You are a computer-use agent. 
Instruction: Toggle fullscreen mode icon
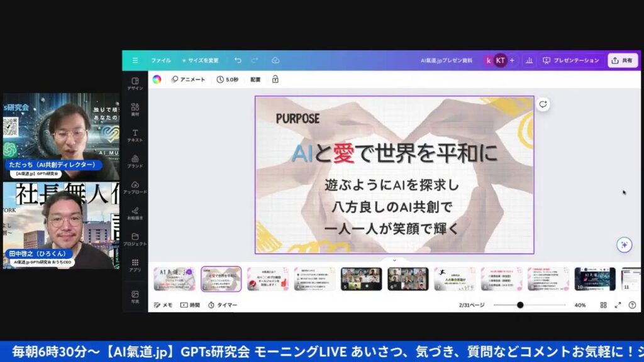point(618,305)
